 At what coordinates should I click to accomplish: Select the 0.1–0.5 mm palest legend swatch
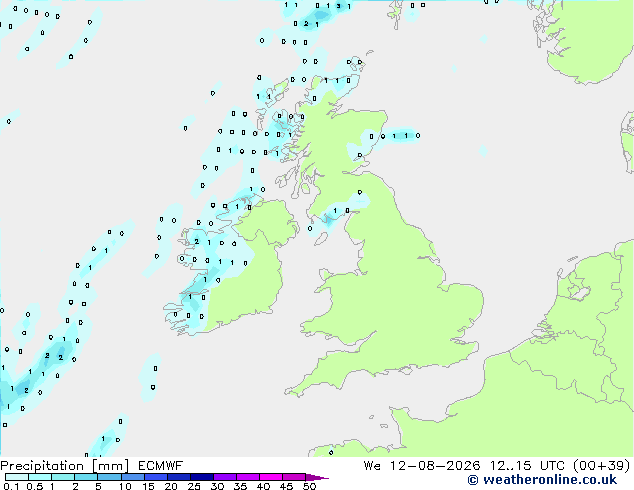[x=17, y=477]
